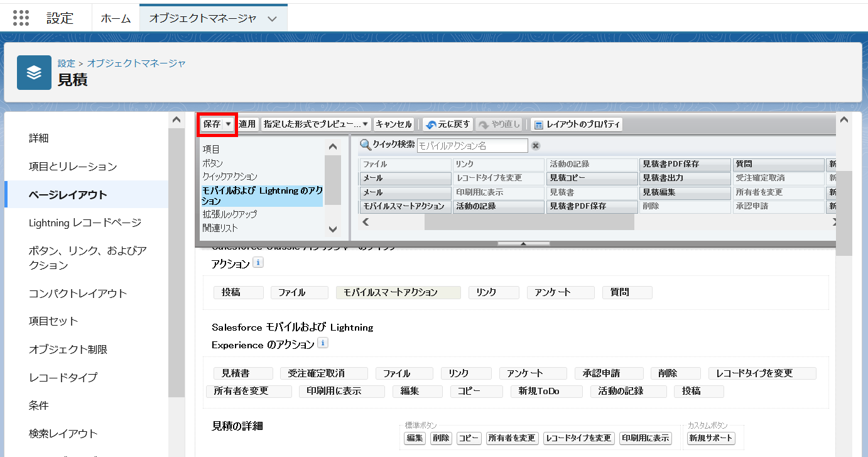
Task: Click the キャンセル button
Action: tap(393, 124)
